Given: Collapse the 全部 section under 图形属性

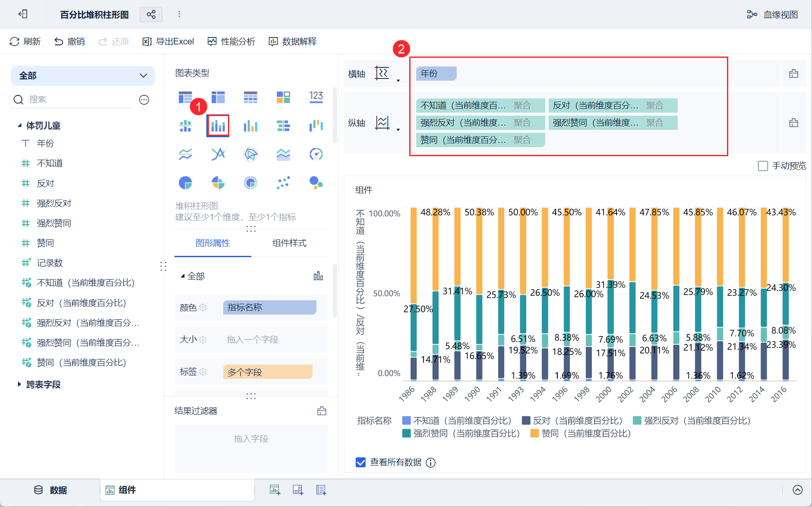Looking at the screenshot, I should pyautogui.click(x=183, y=276).
